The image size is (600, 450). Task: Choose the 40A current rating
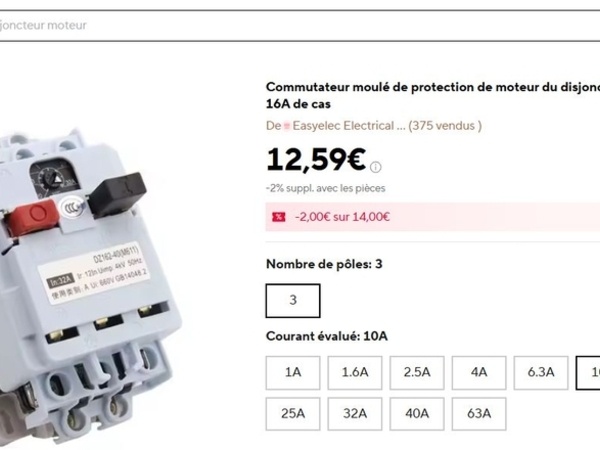point(417,413)
